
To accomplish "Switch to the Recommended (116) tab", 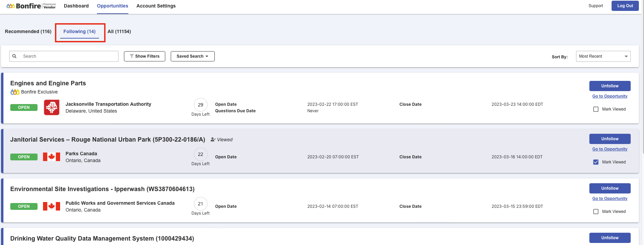I will [28, 31].
